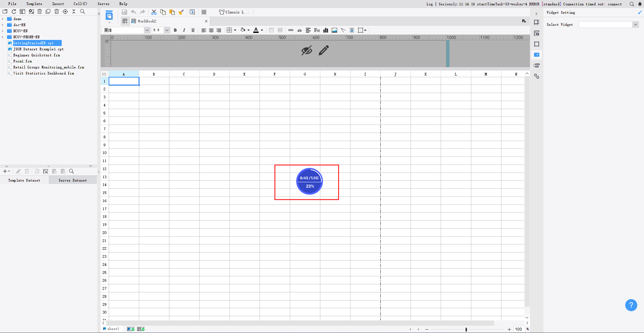Open JSON Dataset Example1.cpt file
This screenshot has width=644, height=333.
38,49
